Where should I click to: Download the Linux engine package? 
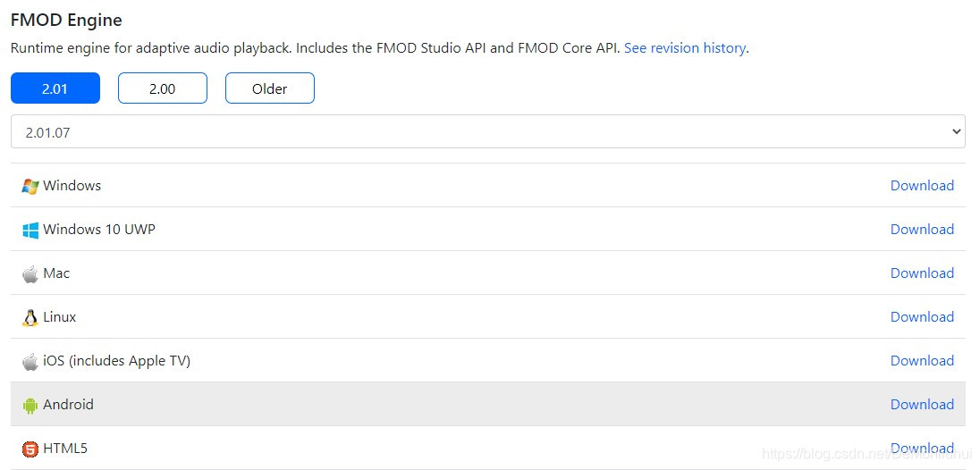pyautogui.click(x=922, y=316)
